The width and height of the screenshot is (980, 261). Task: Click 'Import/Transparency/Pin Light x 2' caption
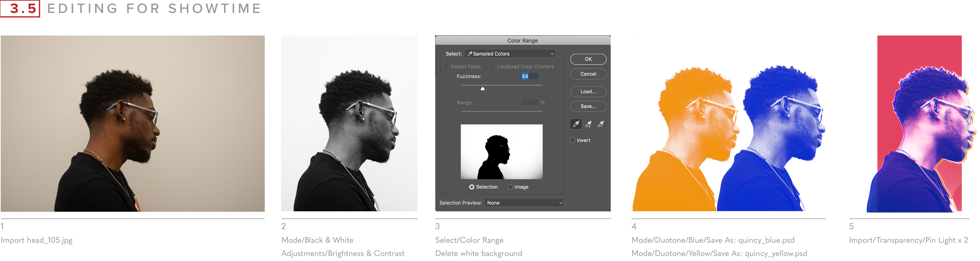tap(909, 240)
